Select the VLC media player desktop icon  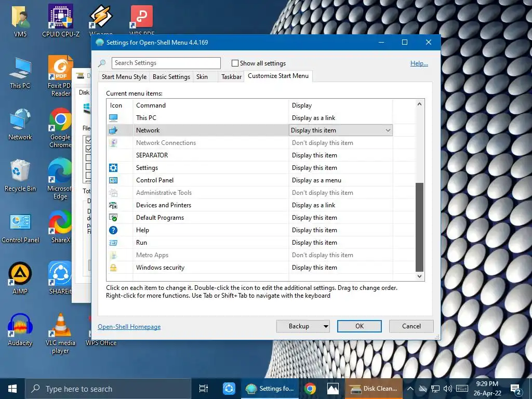(x=60, y=333)
